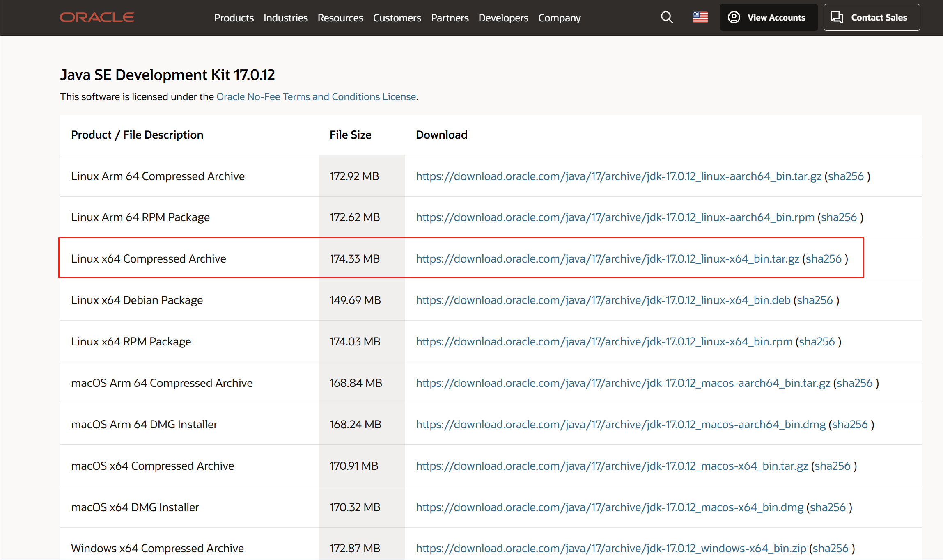The width and height of the screenshot is (943, 560).
Task: Open the Resources menu
Action: (340, 18)
